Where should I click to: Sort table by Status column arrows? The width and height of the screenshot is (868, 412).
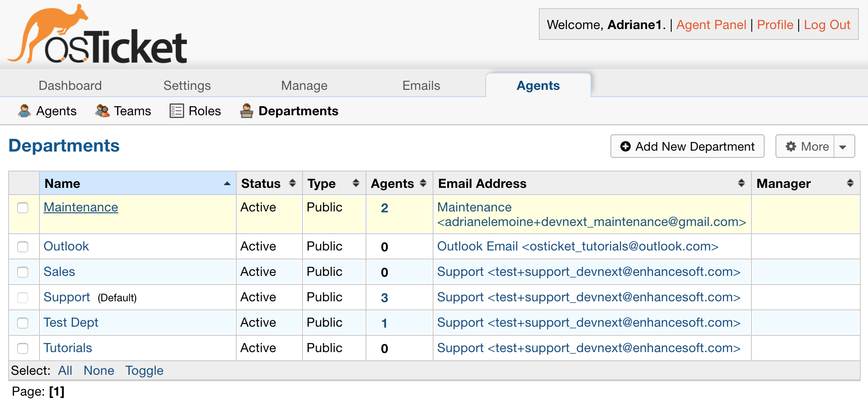click(293, 183)
